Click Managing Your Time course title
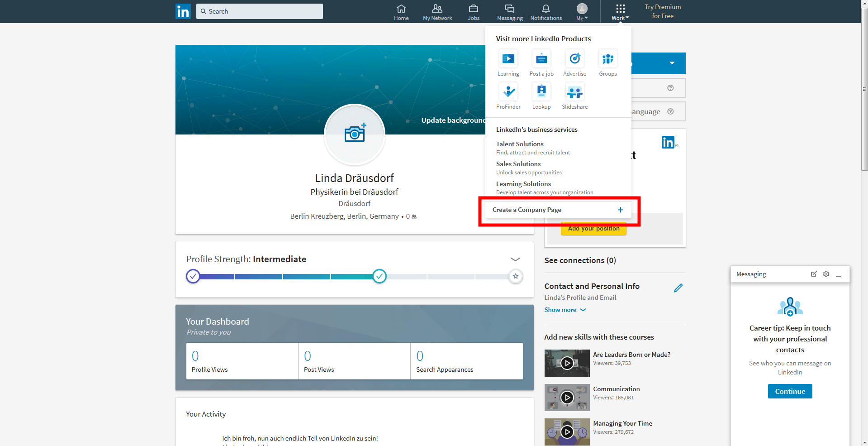 pos(622,423)
